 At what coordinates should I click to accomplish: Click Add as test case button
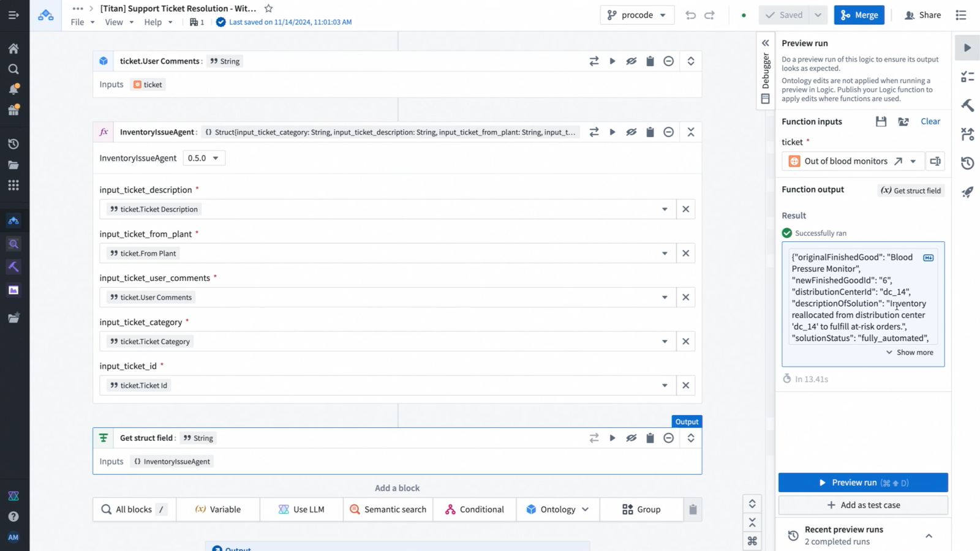click(863, 505)
